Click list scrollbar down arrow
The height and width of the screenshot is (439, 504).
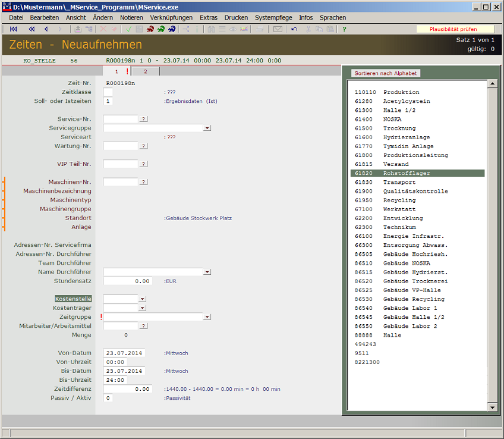(492, 407)
